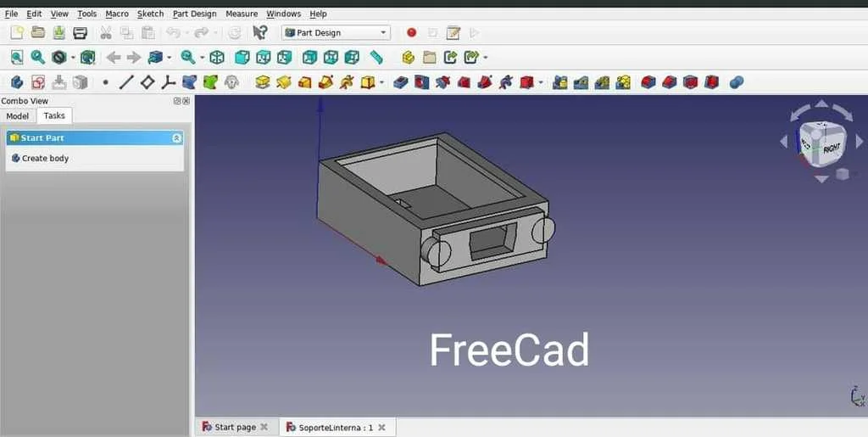Click the Measure distance ruler icon

(376, 57)
